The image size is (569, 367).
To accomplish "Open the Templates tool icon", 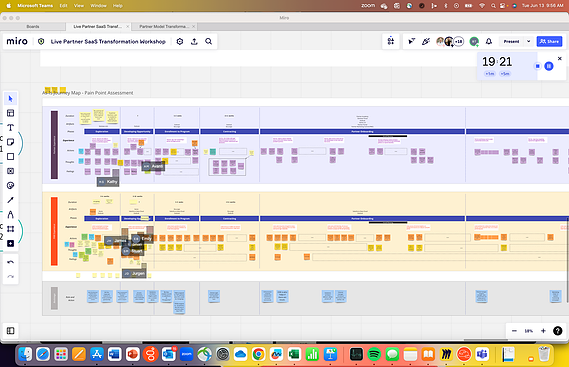I will point(11,113).
